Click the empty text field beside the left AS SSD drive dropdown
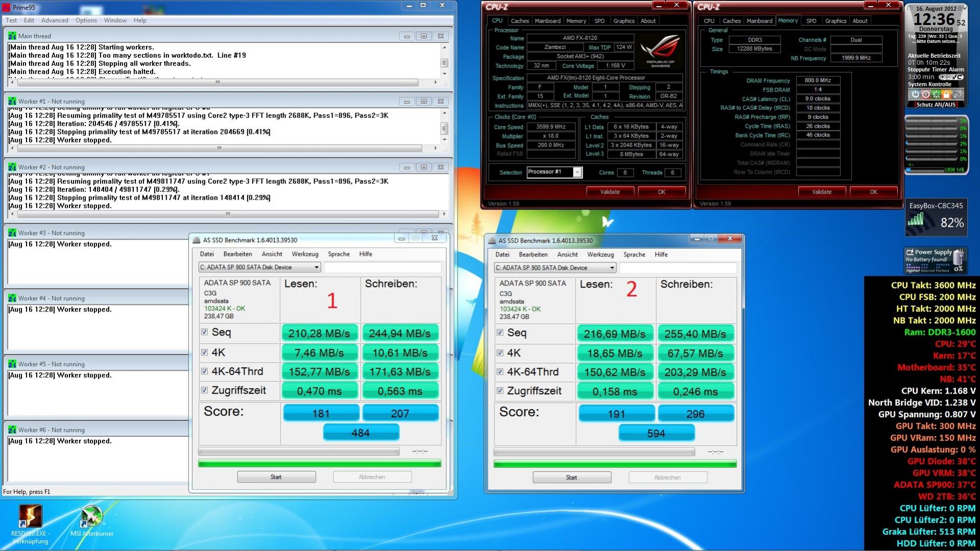 [x=383, y=267]
